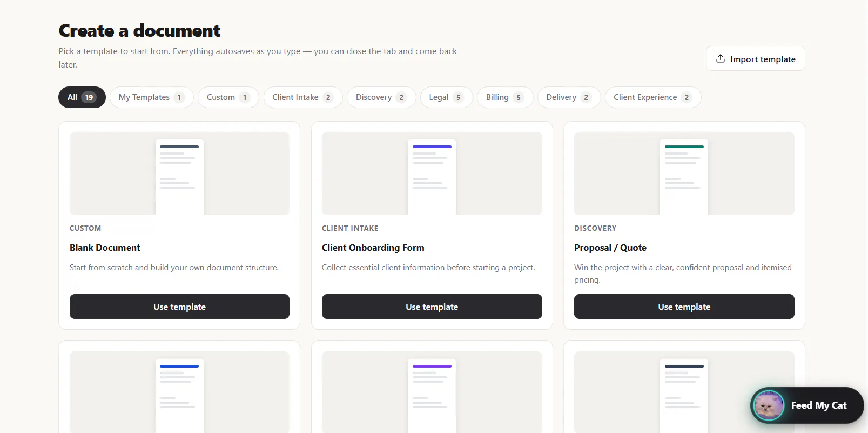
Task: Click the 'Start from scratch' description text
Action: (x=174, y=268)
